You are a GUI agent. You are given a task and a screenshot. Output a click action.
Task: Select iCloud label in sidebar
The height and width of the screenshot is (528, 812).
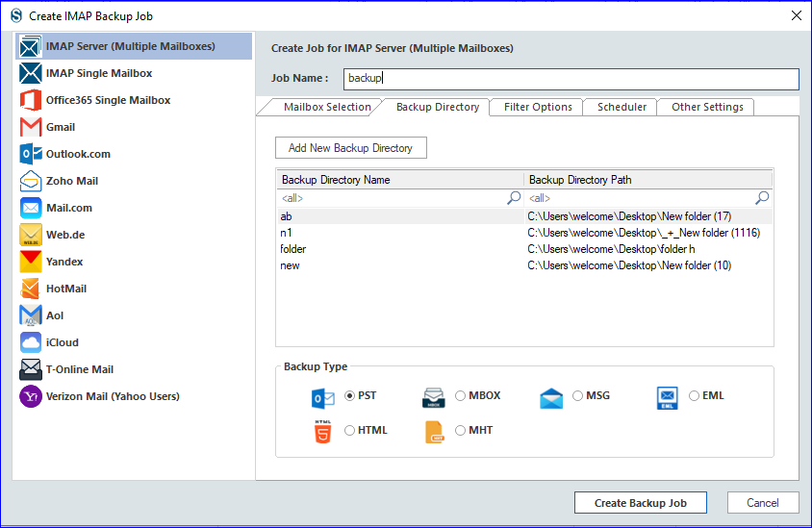[x=63, y=342]
